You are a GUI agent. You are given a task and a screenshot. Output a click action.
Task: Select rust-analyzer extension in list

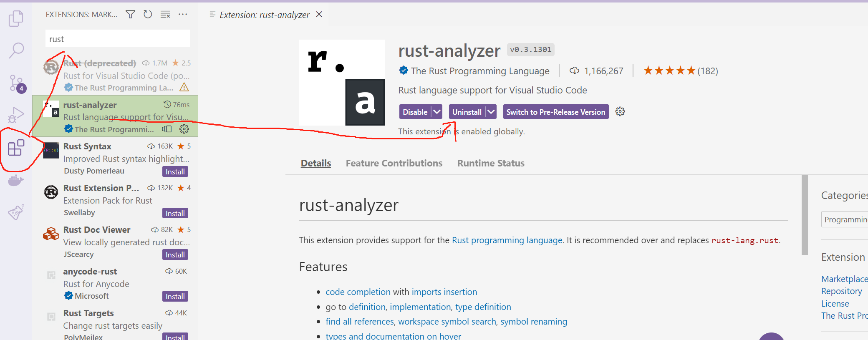(x=115, y=116)
